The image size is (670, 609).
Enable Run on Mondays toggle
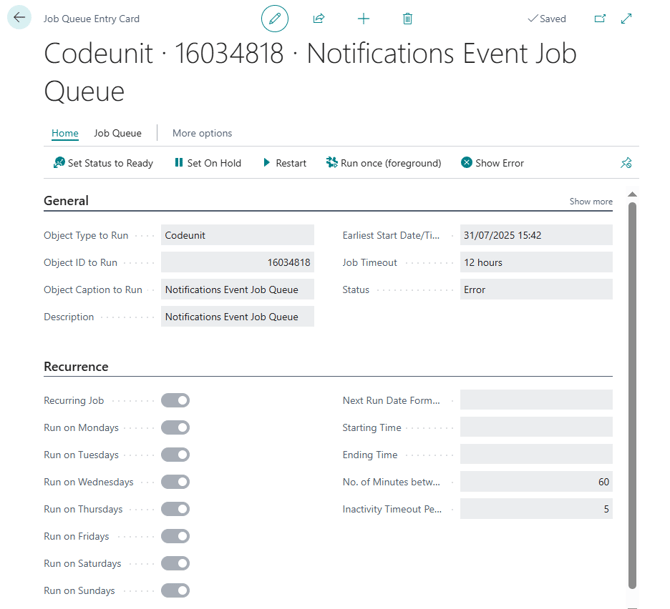(175, 427)
